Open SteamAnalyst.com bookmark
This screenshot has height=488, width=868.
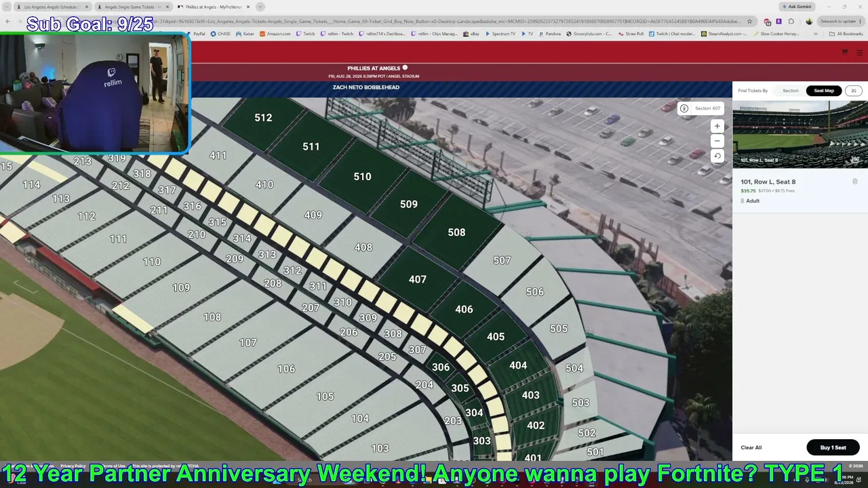[x=724, y=33]
